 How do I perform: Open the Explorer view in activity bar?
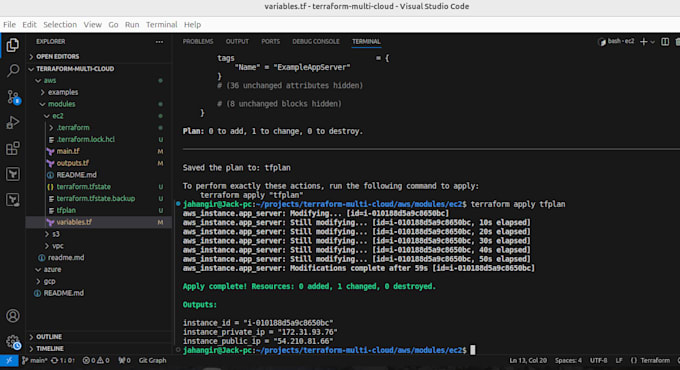[x=13, y=45]
